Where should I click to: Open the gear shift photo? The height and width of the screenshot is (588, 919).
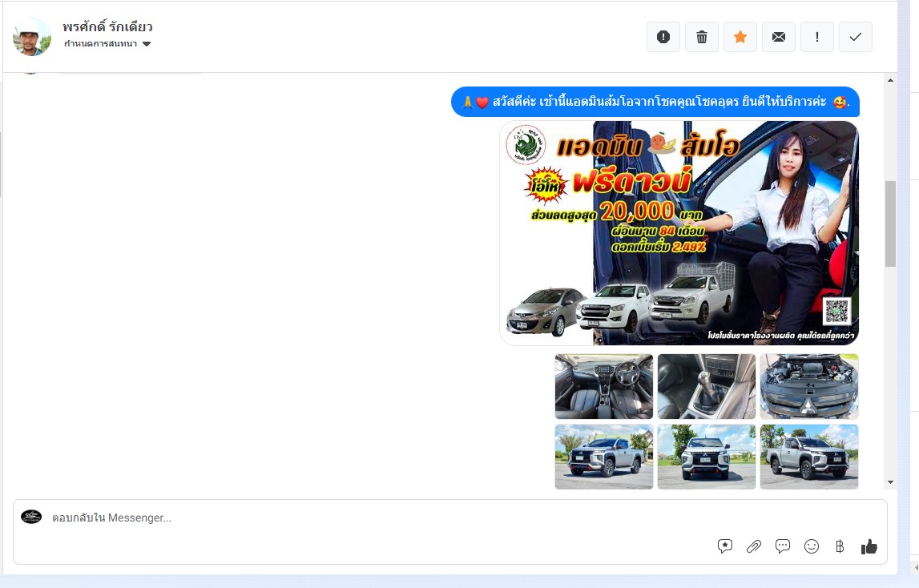[x=706, y=386]
